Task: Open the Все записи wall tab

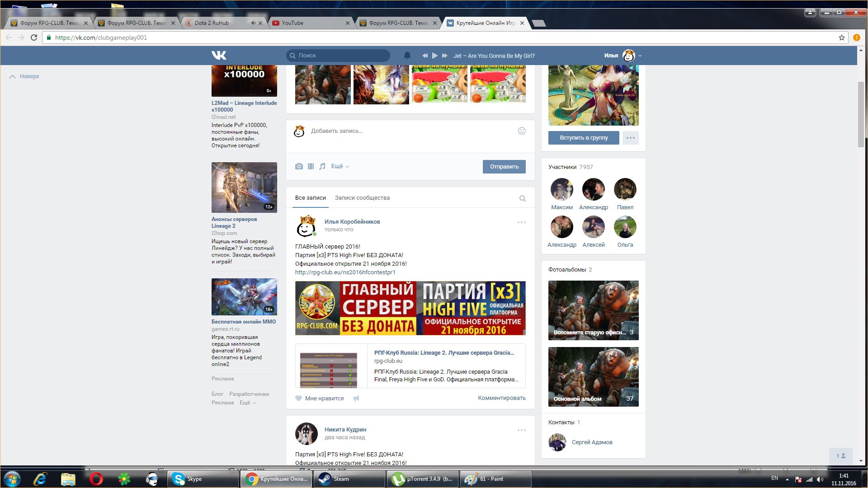Action: point(310,198)
